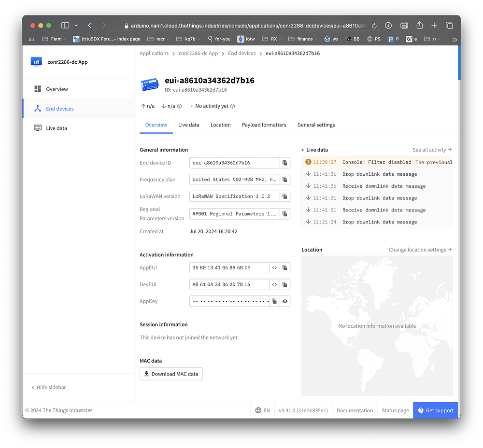Select the 11:41:36 Receive downlink data message
The image size is (483, 448).
pyautogui.click(x=377, y=186)
